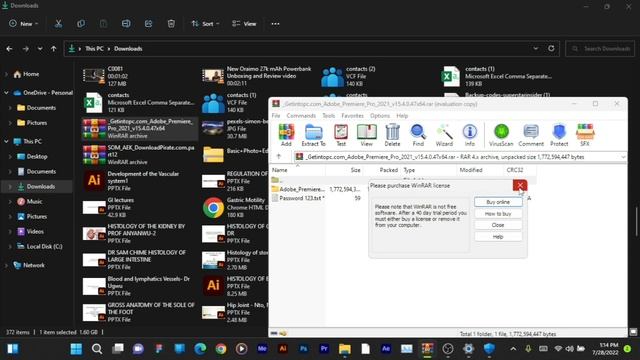Open WinRAR File menu
Viewport: 640px width, 360px height.
pos(276,116)
